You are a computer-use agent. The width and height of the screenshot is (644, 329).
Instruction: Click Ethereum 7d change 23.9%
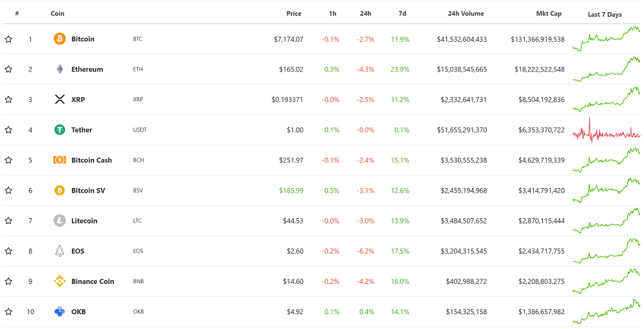coord(400,70)
